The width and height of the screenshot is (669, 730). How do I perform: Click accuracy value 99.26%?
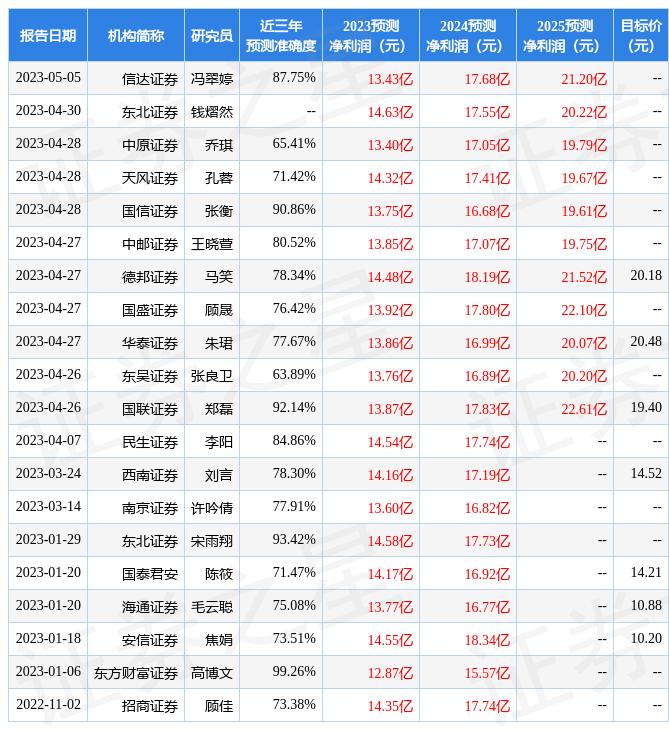tap(294, 672)
